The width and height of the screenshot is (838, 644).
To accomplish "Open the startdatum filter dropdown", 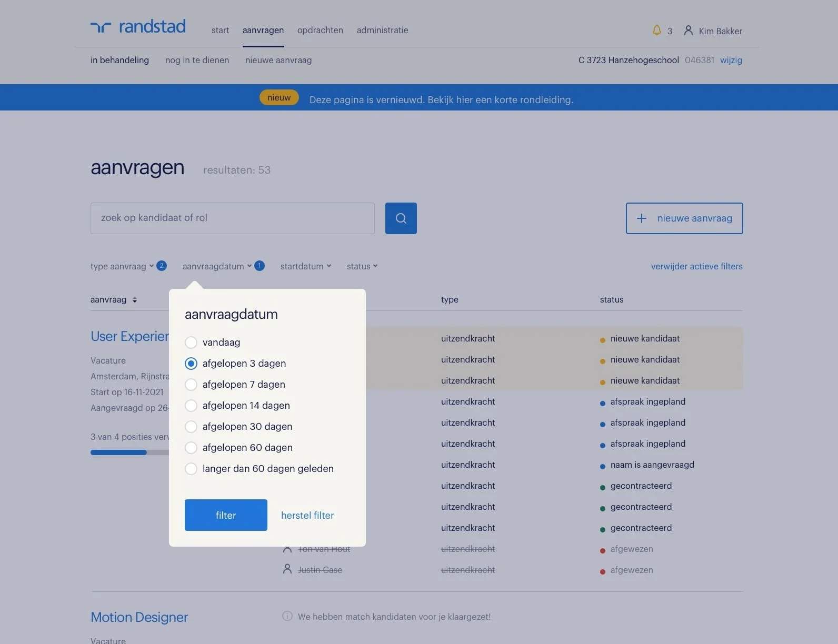I will [306, 266].
